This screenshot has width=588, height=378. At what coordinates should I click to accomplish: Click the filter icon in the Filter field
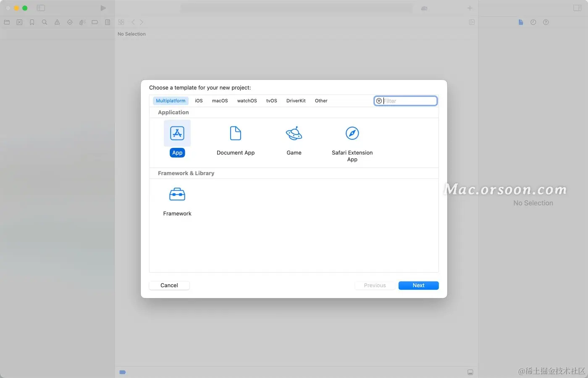(x=379, y=101)
